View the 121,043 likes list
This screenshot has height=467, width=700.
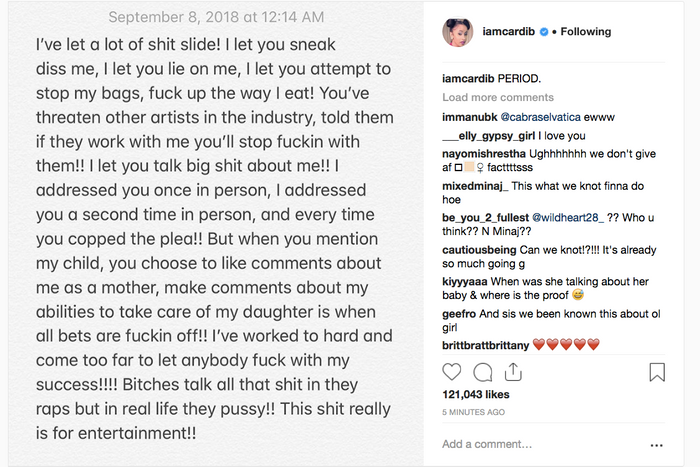coord(477,396)
